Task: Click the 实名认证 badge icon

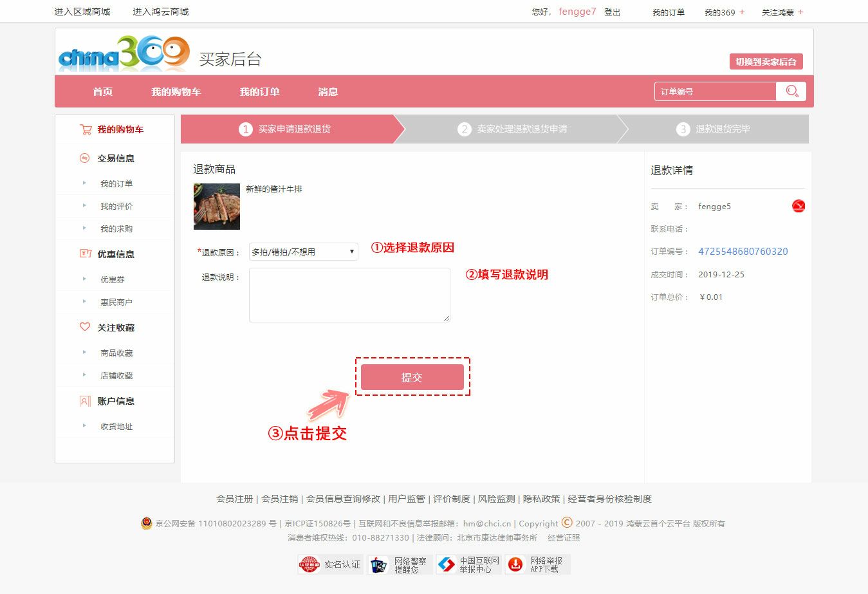Action: [309, 564]
